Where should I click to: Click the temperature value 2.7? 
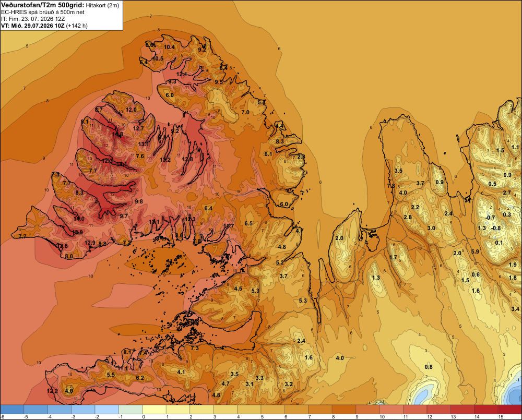coord(507,193)
